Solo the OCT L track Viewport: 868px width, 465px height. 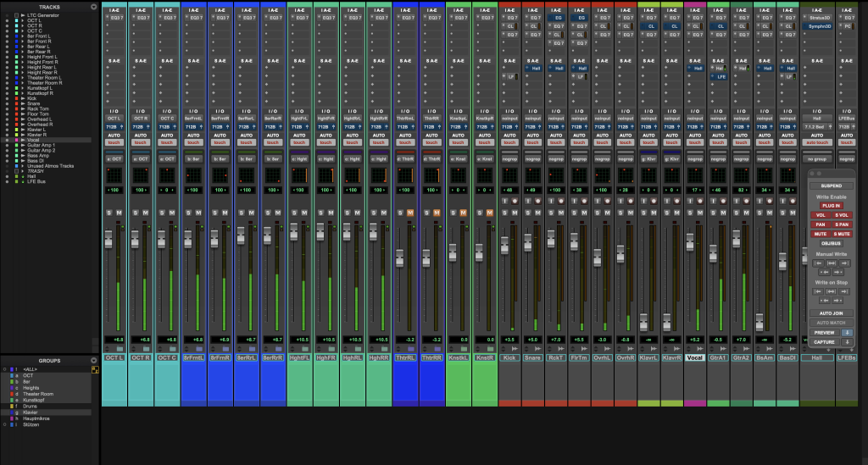(x=108, y=212)
